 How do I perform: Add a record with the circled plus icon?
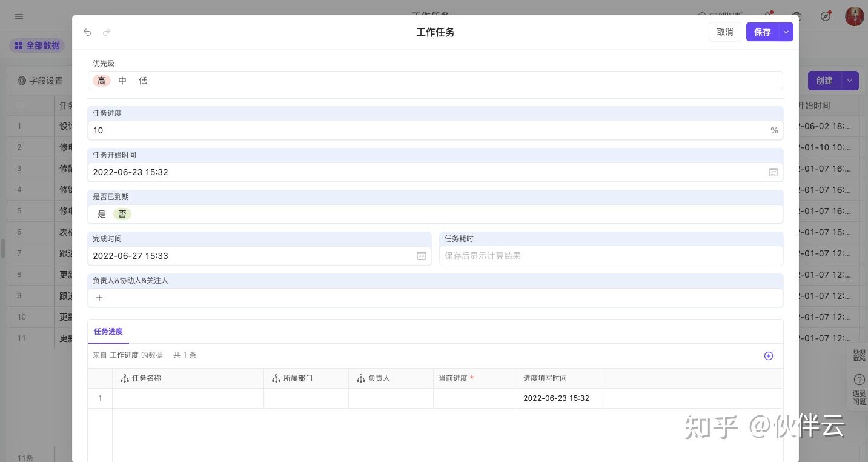pyautogui.click(x=768, y=356)
